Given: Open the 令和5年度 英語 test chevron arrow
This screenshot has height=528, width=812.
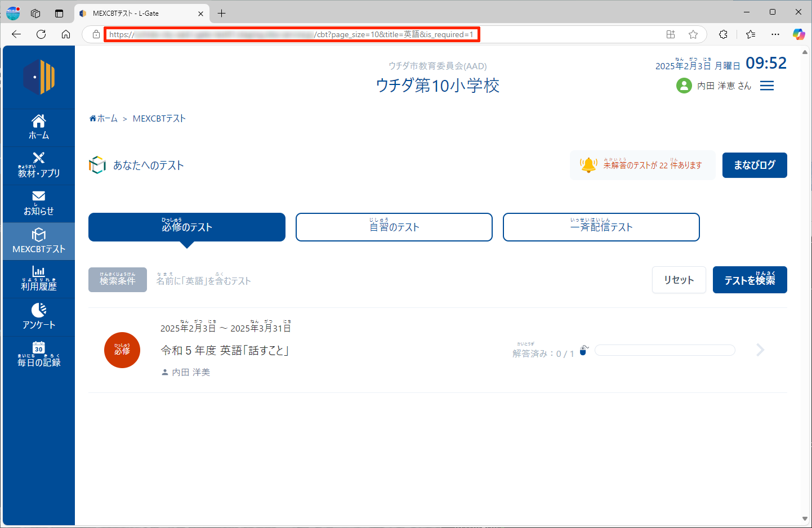Looking at the screenshot, I should click(760, 350).
